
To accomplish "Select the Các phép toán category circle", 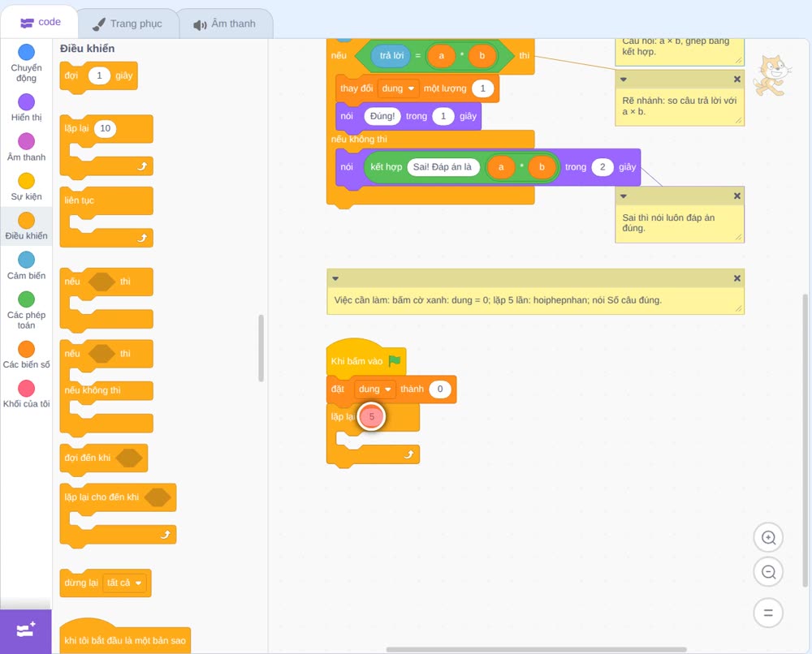I will [27, 299].
